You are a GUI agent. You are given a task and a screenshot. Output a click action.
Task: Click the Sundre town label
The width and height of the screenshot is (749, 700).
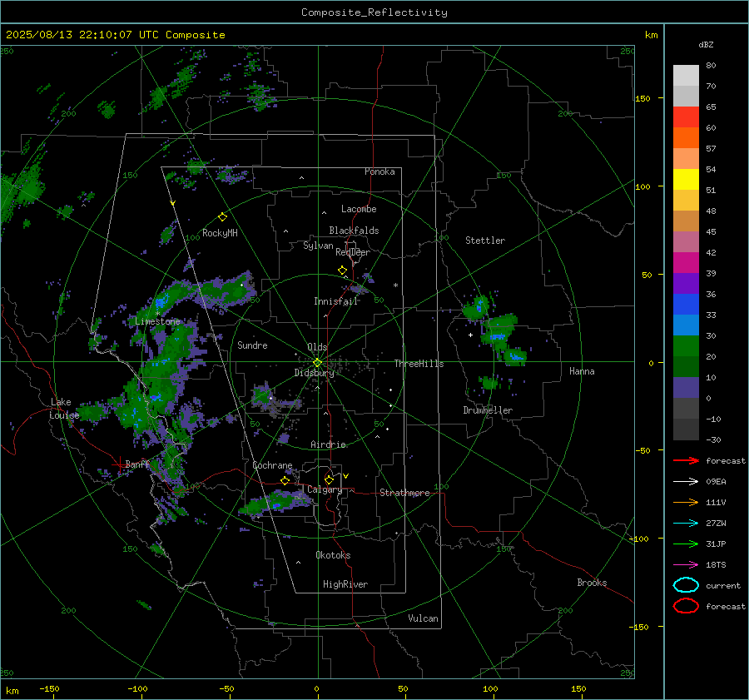pos(252,345)
